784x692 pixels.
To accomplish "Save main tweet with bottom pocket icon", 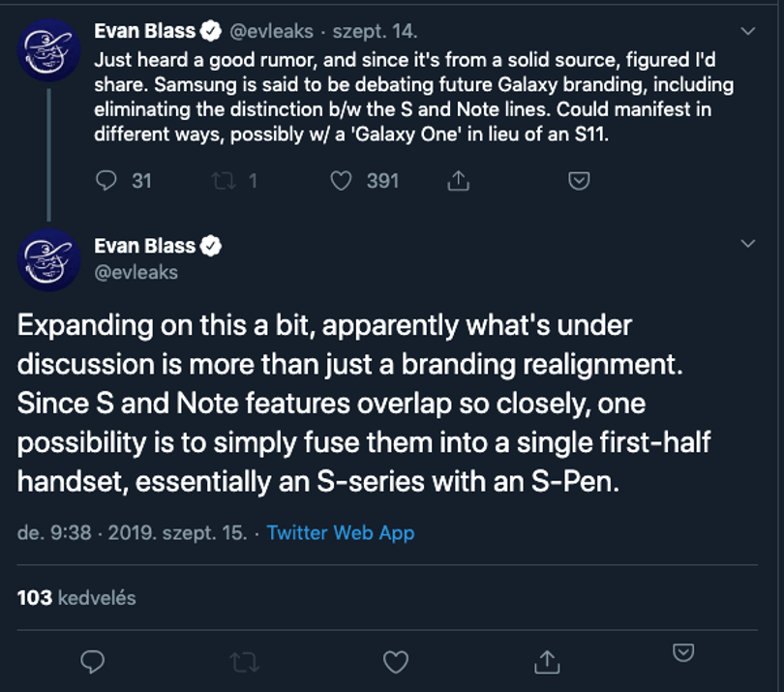I will click(683, 652).
